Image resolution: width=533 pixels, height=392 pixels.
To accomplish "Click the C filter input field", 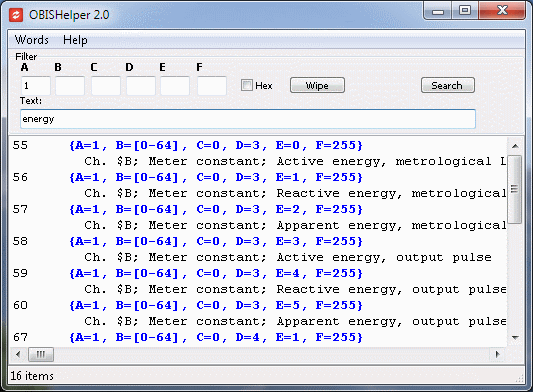I will click(x=106, y=86).
